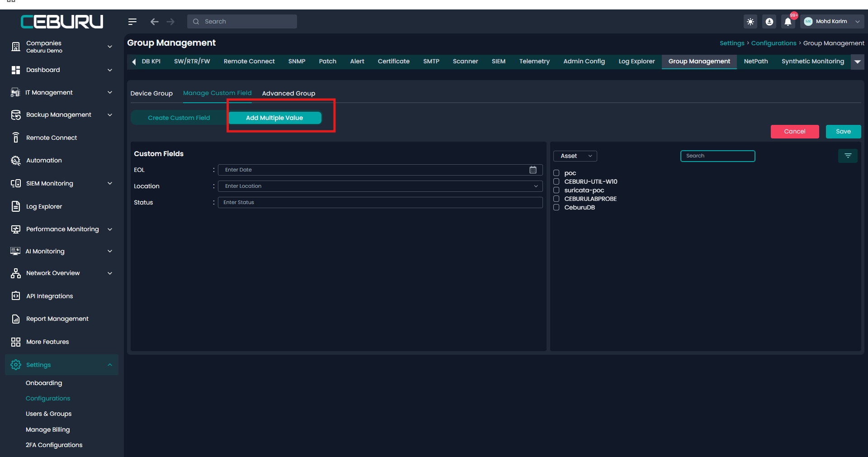Click the Settings gear icon
This screenshot has height=457, width=868.
pyautogui.click(x=16, y=365)
